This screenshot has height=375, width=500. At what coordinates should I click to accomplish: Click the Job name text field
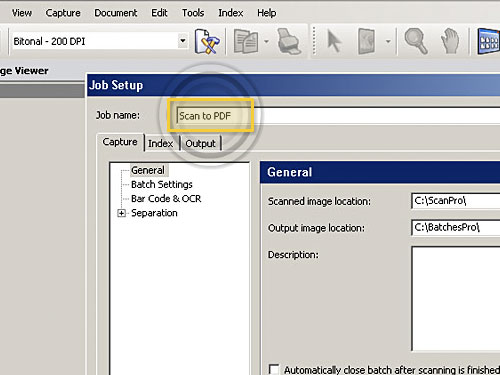[x=338, y=116]
